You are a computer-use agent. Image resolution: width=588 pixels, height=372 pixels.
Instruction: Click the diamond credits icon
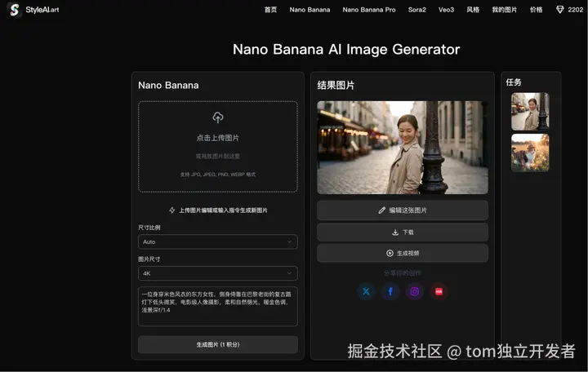tap(560, 10)
